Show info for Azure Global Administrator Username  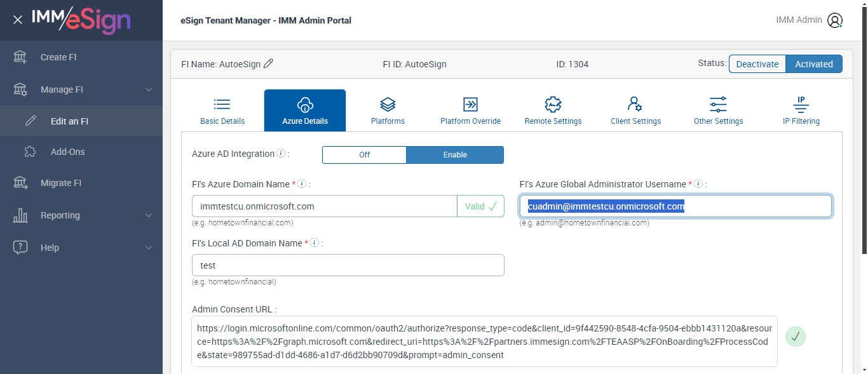(x=698, y=184)
